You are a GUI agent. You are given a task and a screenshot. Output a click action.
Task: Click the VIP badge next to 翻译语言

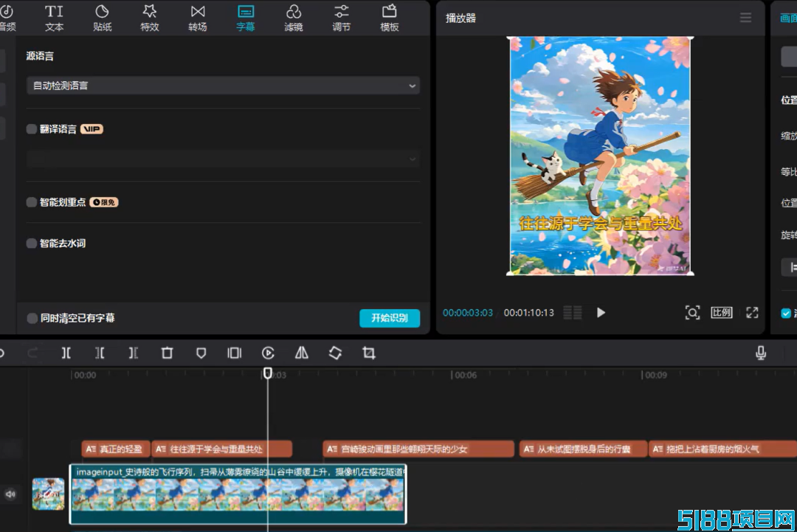pyautogui.click(x=92, y=129)
